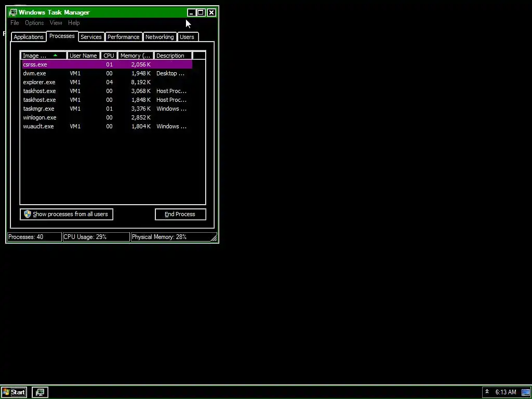The height and width of the screenshot is (399, 532).
Task: Click the 6:13 AM clock
Action: pyautogui.click(x=506, y=392)
